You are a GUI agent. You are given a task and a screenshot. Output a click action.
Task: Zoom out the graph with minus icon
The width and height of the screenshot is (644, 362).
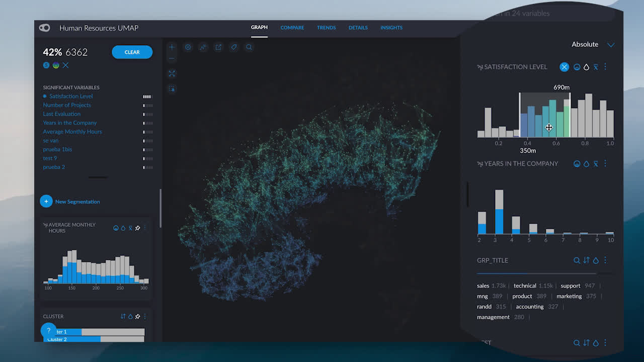[x=172, y=58]
